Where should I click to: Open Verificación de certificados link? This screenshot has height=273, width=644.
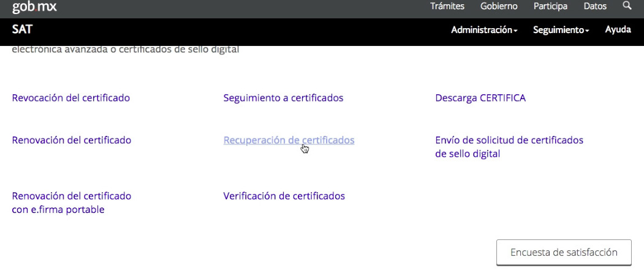click(284, 196)
